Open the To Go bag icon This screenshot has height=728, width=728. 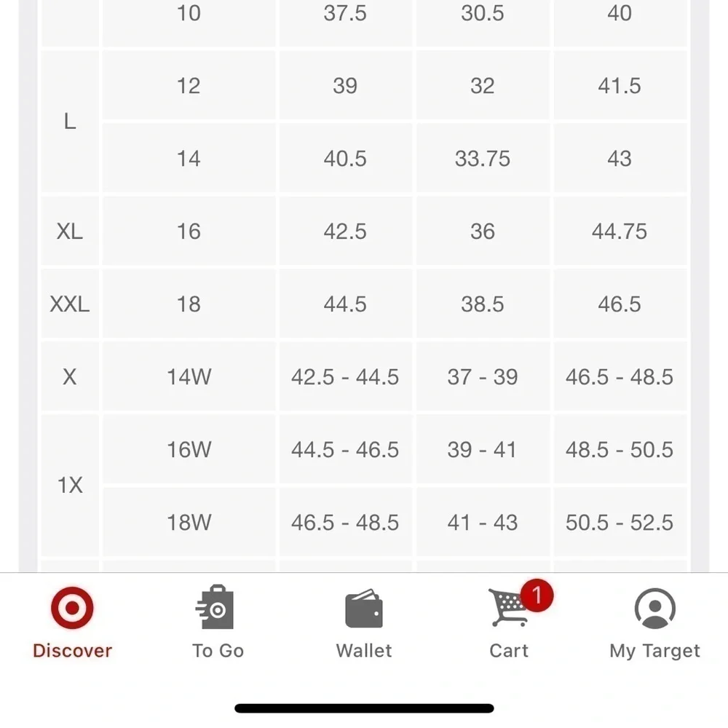pos(215,607)
